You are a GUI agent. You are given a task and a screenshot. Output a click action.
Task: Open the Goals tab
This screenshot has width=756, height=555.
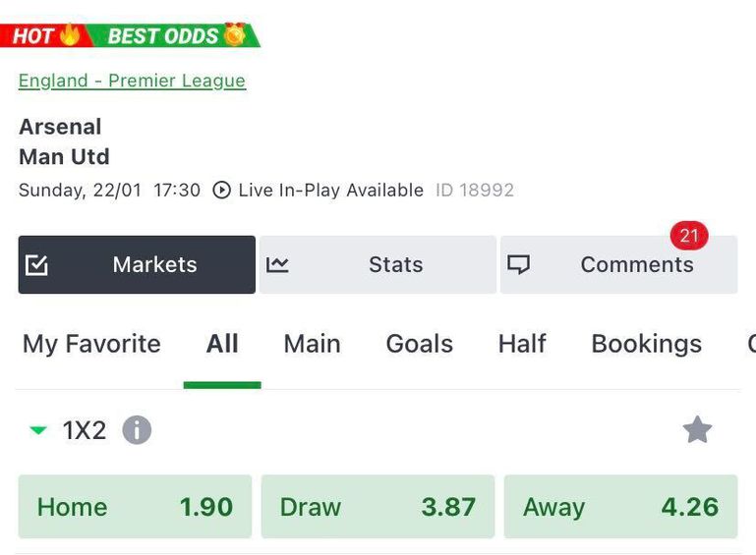coord(419,344)
